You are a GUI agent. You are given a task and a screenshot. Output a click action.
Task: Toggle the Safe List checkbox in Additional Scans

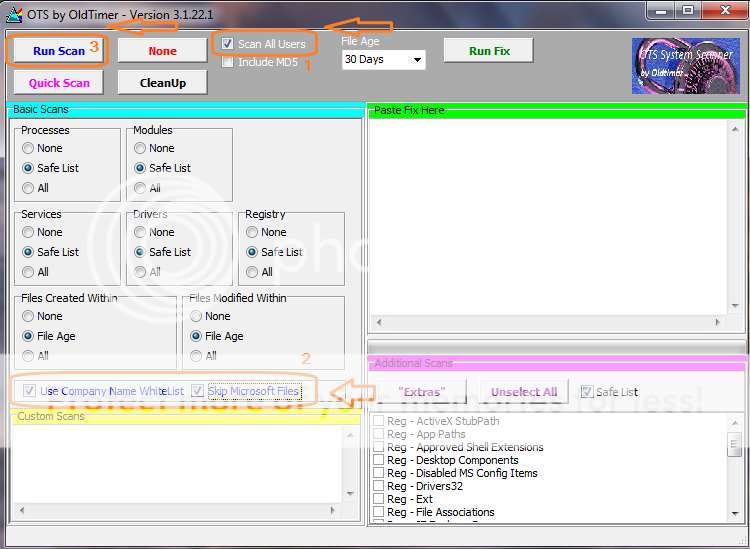586,392
